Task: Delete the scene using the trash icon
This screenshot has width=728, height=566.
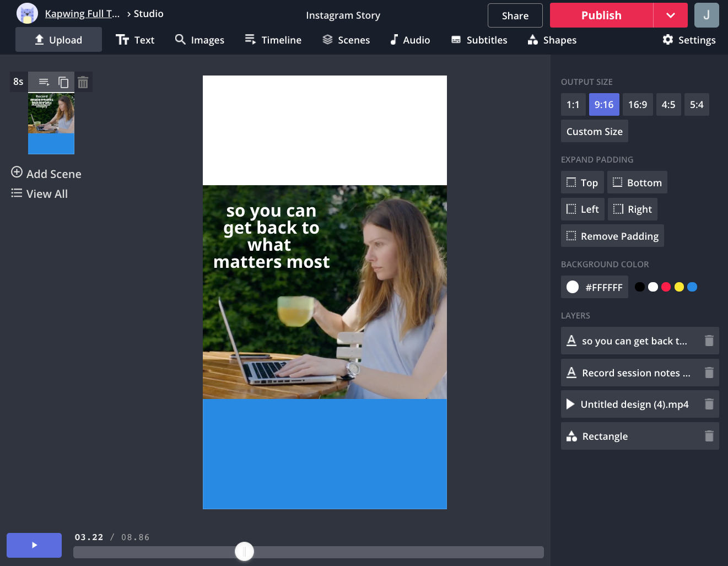Action: point(83,83)
